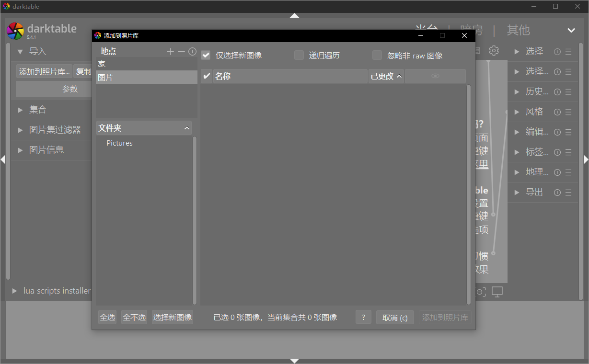
Task: Toggle the eye icon above the file list
Action: [435, 76]
